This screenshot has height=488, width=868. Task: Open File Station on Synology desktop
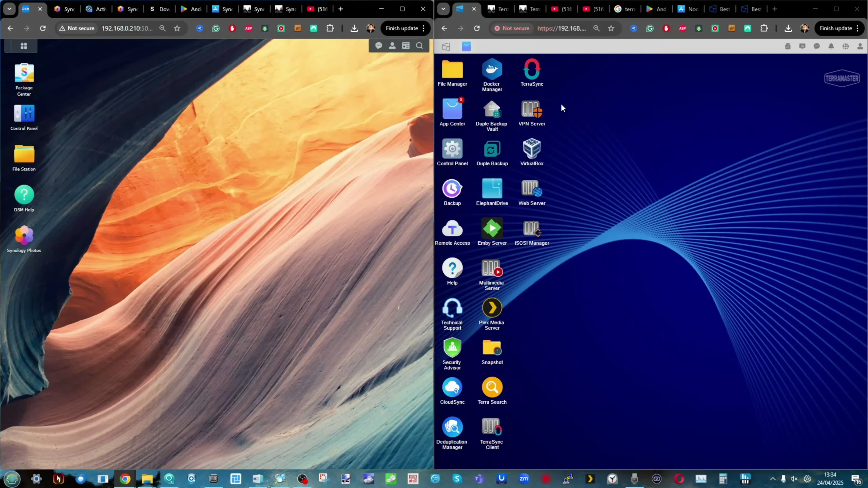click(24, 158)
